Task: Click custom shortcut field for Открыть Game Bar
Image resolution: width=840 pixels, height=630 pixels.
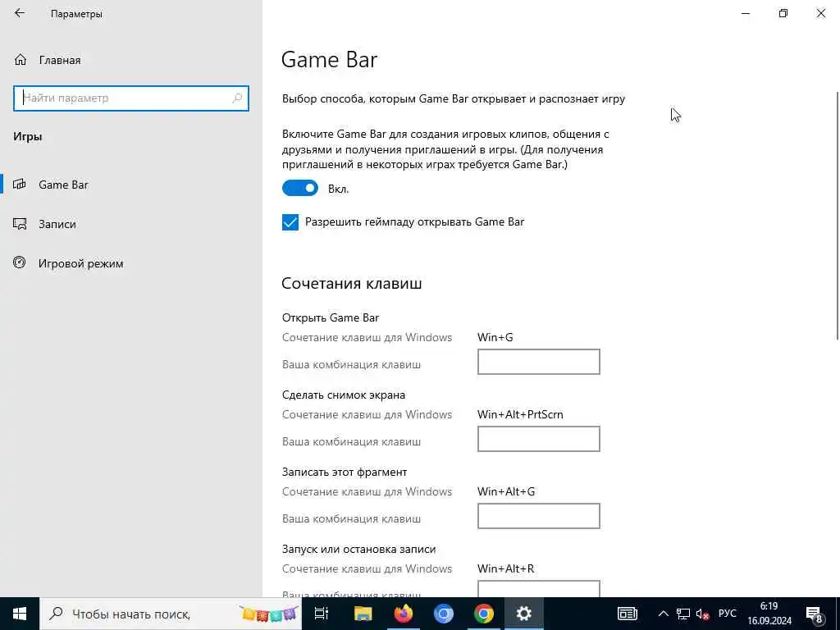Action: (x=538, y=362)
